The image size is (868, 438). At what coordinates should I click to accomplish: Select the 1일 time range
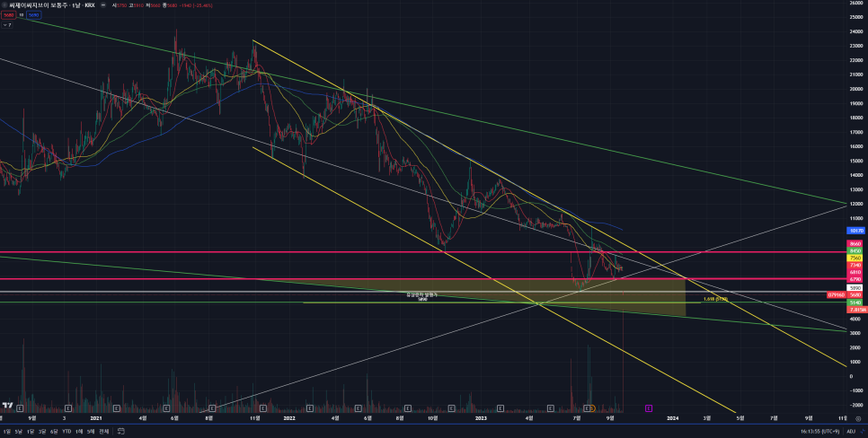tap(6, 432)
